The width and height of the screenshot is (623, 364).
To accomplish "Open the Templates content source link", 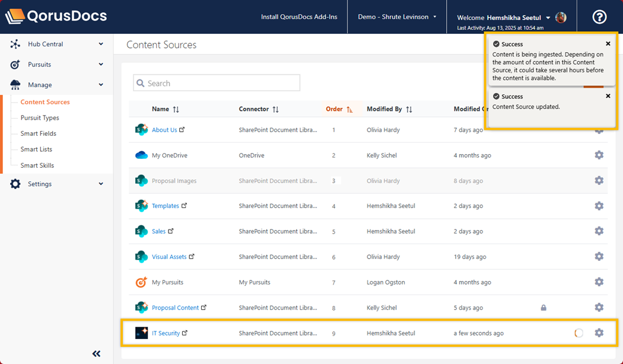I will [165, 206].
